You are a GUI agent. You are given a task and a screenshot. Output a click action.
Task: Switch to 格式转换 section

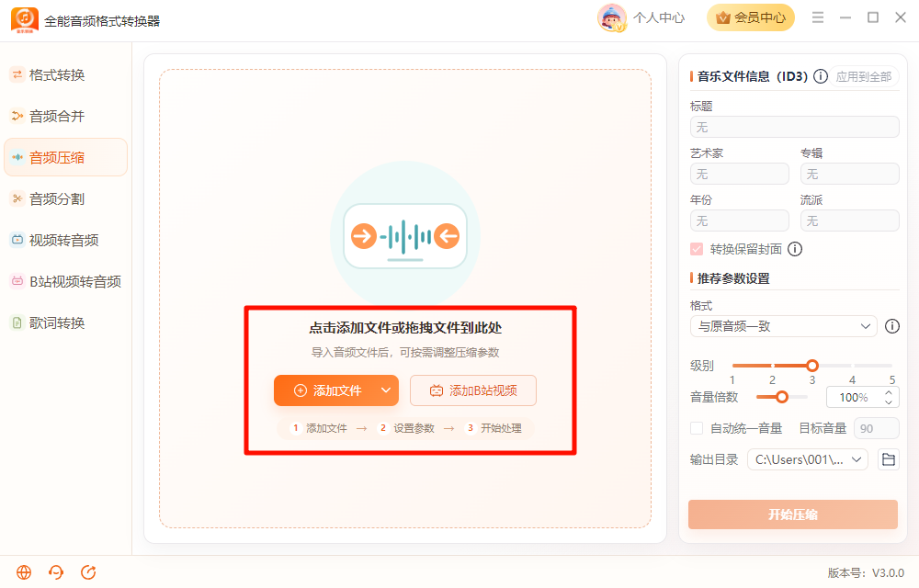(x=65, y=75)
